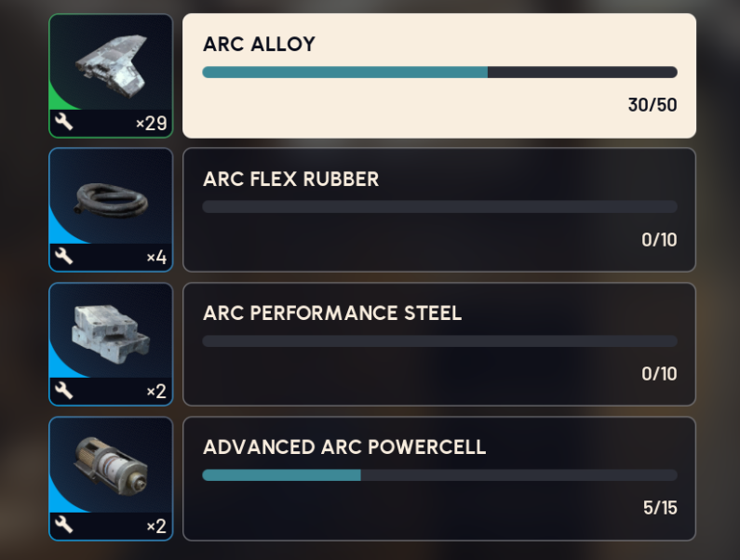The height and width of the screenshot is (560, 740).
Task: Click the empty ARC Performance Steel progress bar
Action: [x=438, y=341]
